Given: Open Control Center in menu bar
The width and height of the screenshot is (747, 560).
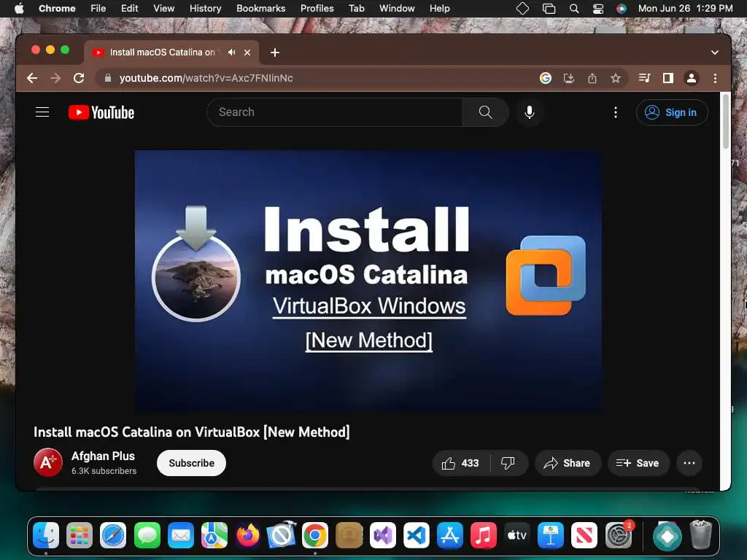Looking at the screenshot, I should tap(598, 9).
